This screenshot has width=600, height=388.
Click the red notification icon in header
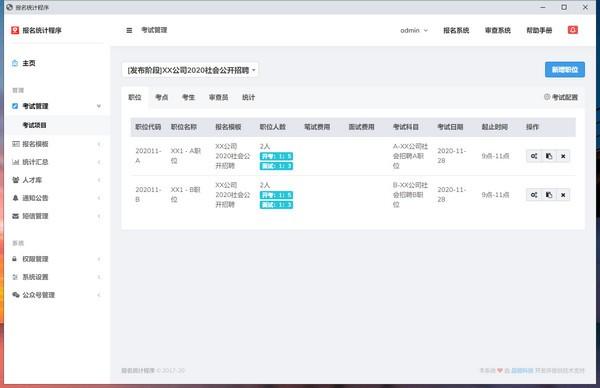click(x=572, y=30)
